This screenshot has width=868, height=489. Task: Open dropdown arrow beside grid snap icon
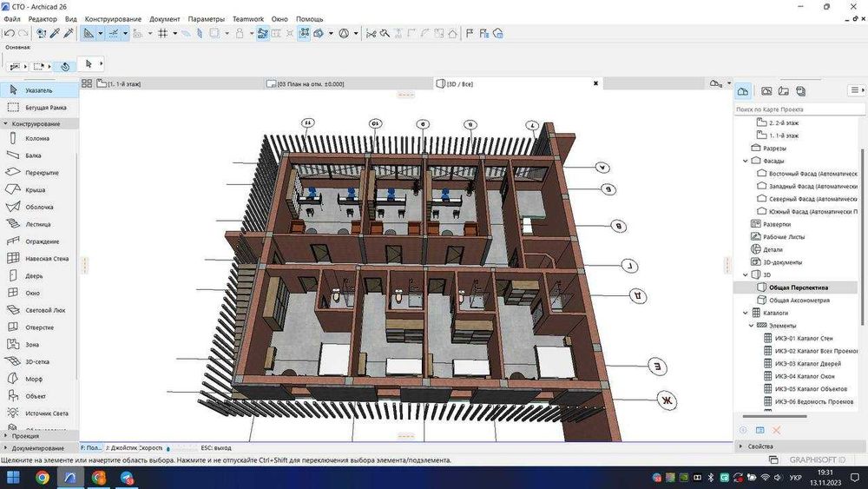coord(175,33)
